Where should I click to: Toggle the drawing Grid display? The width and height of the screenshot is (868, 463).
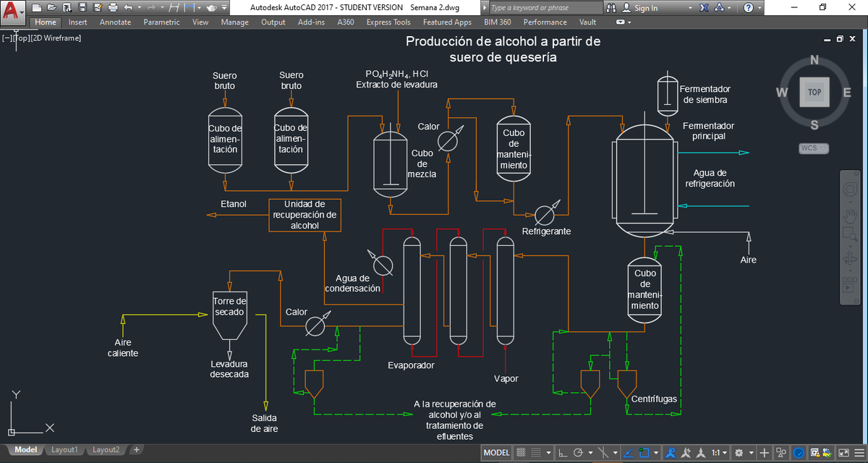coord(521,452)
